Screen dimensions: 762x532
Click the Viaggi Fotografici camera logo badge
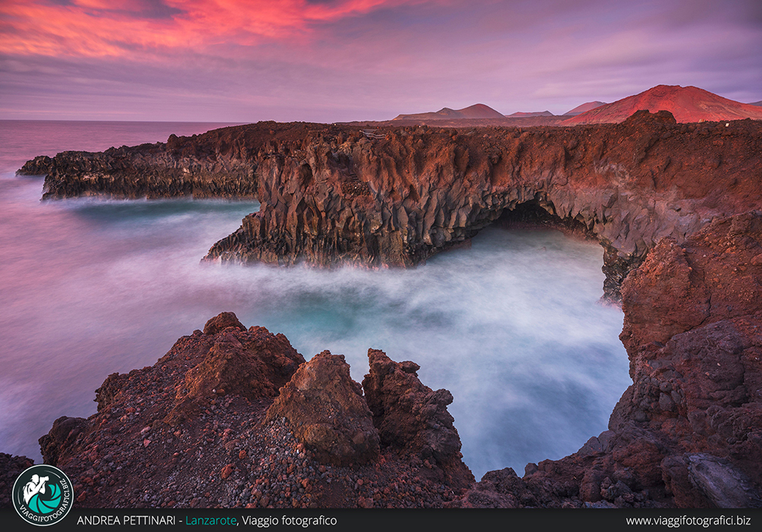[43, 495]
